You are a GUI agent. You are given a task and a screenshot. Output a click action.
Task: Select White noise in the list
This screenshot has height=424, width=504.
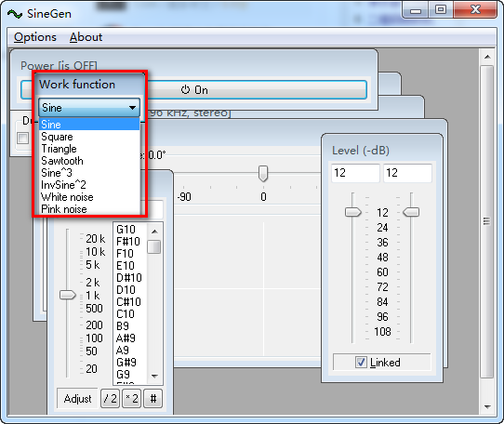pos(89,197)
